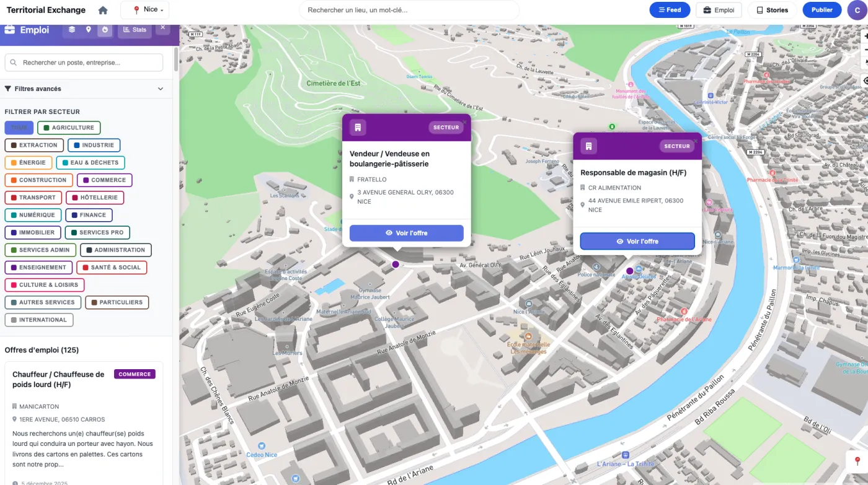Click the geolocate button on map
The image size is (868, 485).
click(x=866, y=81)
